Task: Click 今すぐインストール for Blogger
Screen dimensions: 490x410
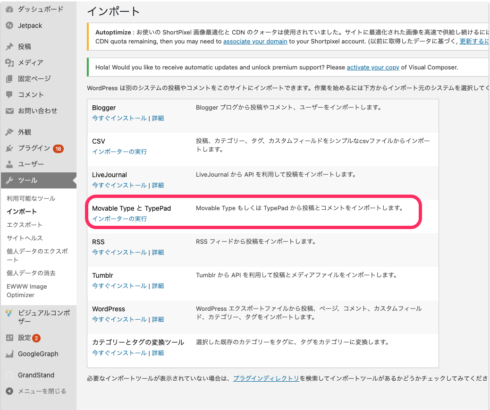Action: [119, 118]
